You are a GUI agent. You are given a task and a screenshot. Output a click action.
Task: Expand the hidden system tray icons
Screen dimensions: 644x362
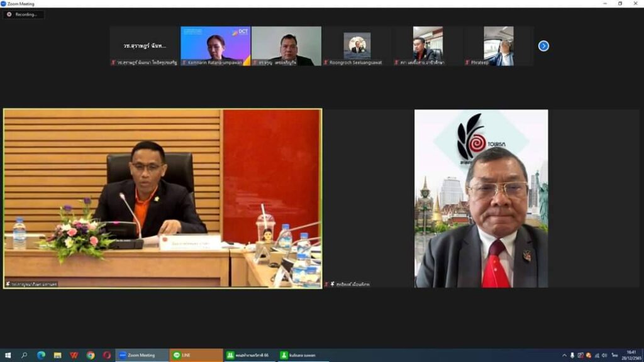(x=565, y=355)
